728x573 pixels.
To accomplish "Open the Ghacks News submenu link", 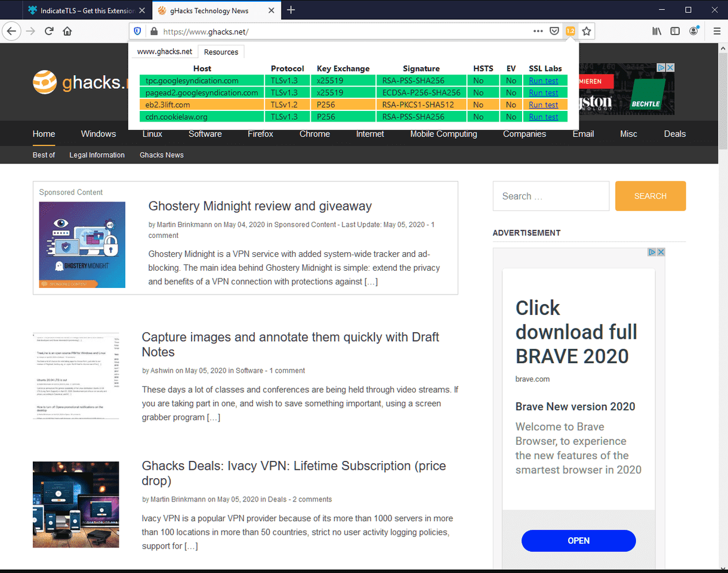I will click(x=162, y=155).
